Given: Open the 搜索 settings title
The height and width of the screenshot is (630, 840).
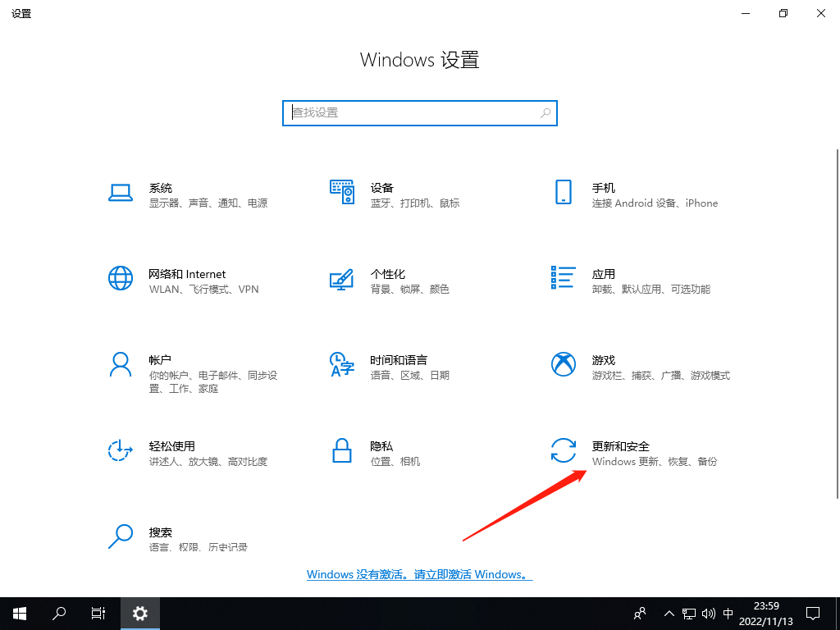Looking at the screenshot, I should (161, 532).
